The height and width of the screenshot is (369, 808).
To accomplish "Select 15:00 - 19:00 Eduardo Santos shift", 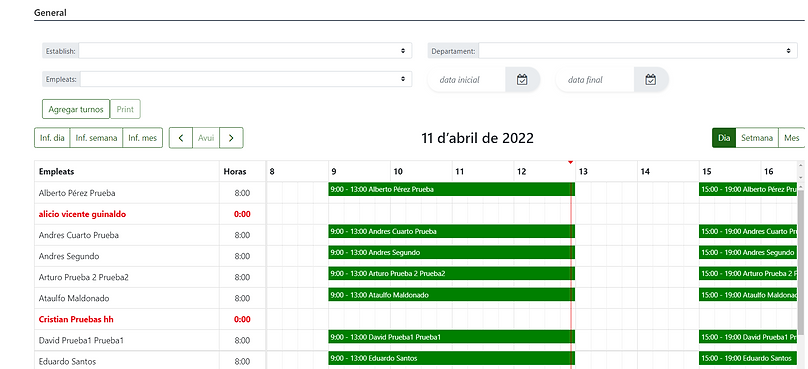I will click(x=749, y=358).
